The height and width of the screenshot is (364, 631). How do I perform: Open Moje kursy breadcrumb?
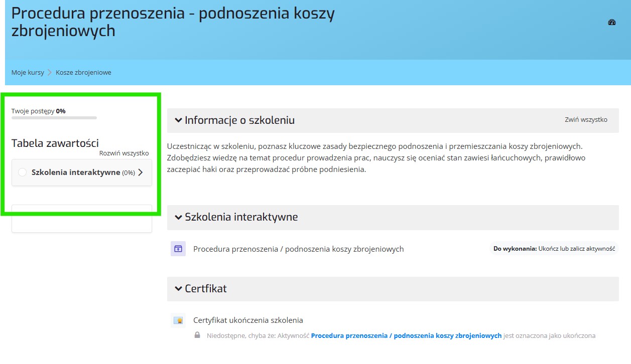[x=28, y=72]
